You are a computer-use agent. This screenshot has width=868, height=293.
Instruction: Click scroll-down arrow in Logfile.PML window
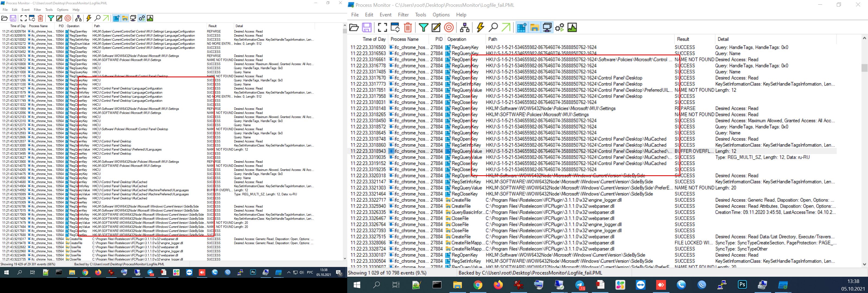(x=345, y=259)
